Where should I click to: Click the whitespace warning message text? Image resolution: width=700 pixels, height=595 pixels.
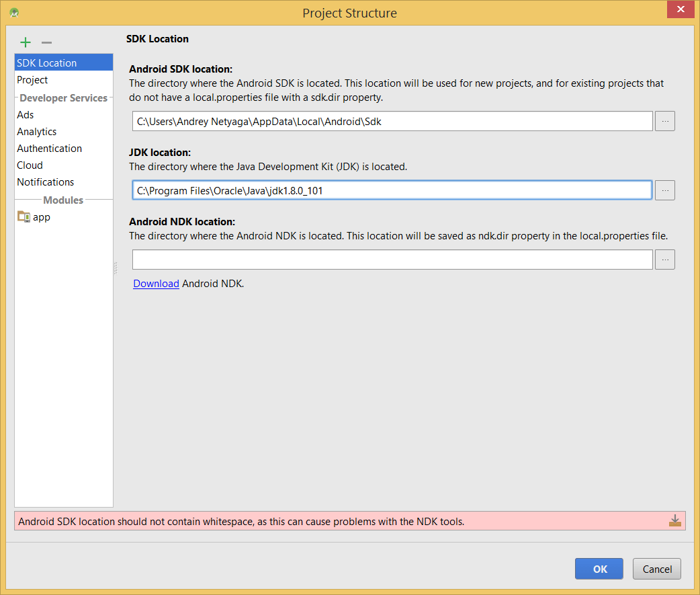click(241, 521)
